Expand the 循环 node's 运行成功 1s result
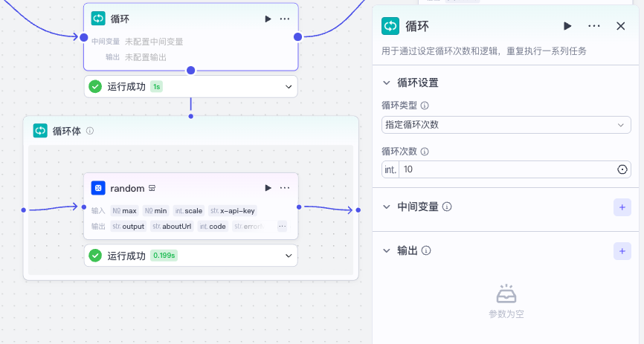This screenshot has height=344, width=644. pyautogui.click(x=289, y=87)
